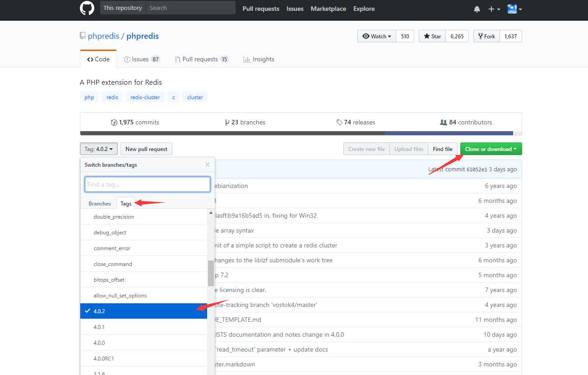The width and height of the screenshot is (588, 375).
Task: Open the remote-tracking branch 'vostok4/master' commit
Action: 266,305
